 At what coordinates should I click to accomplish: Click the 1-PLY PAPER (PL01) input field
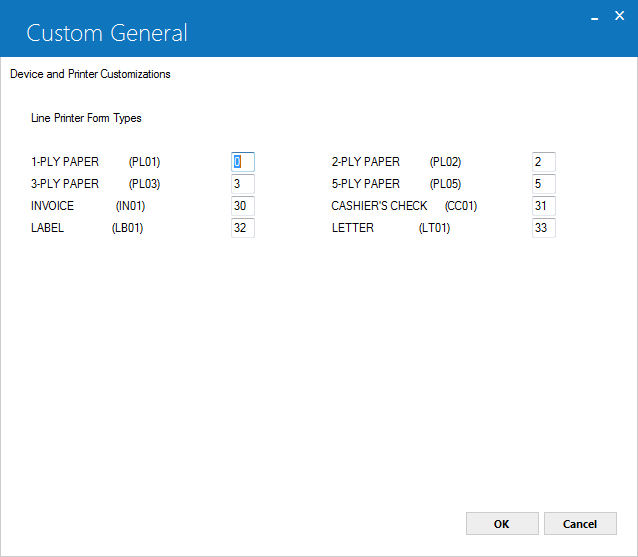pos(243,162)
